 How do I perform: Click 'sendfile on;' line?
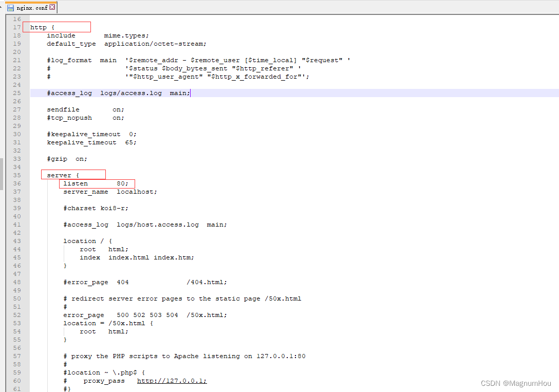(x=85, y=109)
